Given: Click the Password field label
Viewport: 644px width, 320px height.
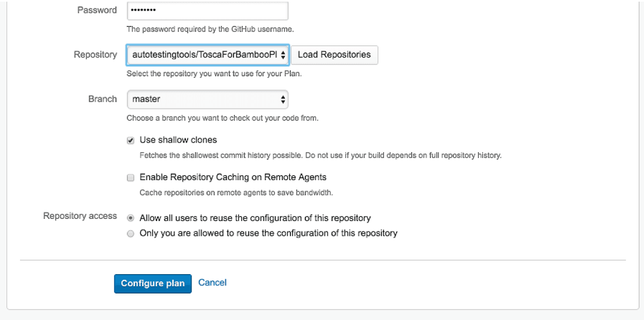Looking at the screenshot, I should coord(97,10).
